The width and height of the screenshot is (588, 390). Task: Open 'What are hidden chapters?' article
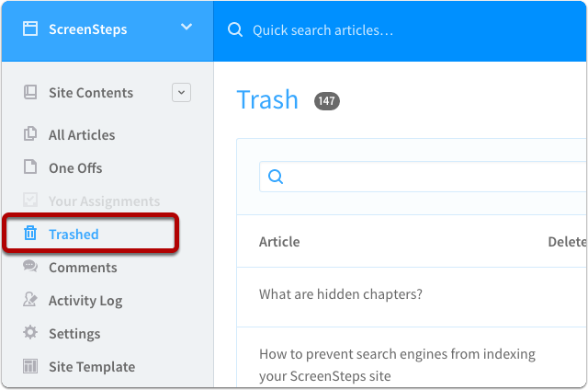point(341,294)
